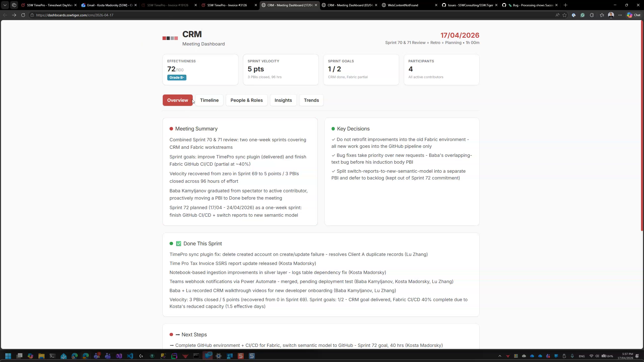The width and height of the screenshot is (644, 362).
Task: Click the Done This Sprint heading
Action: 203,244
